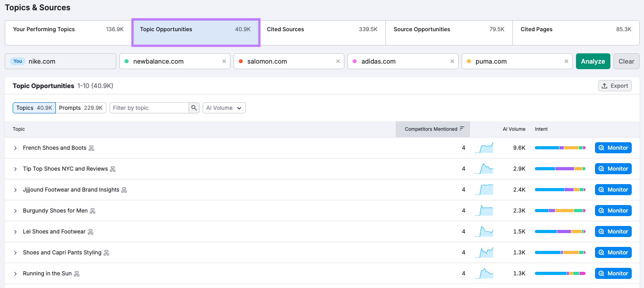644x288 pixels.
Task: Click the Topic column header
Action: coord(19,129)
